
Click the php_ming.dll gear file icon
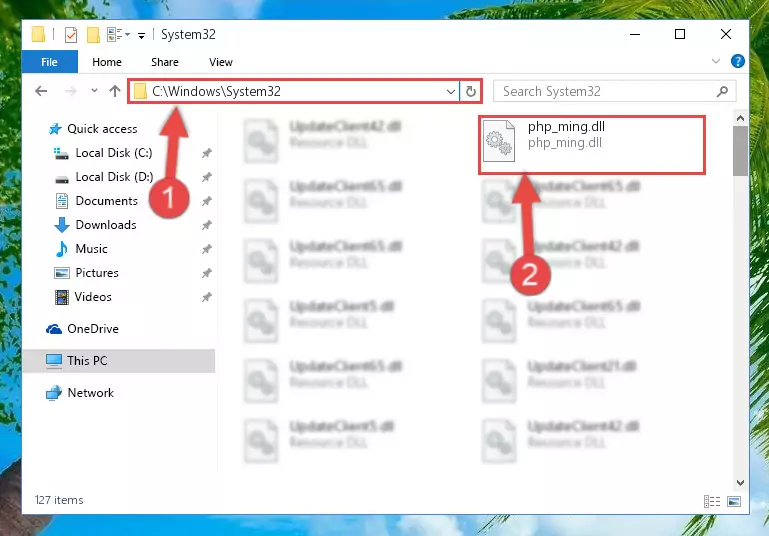point(499,142)
